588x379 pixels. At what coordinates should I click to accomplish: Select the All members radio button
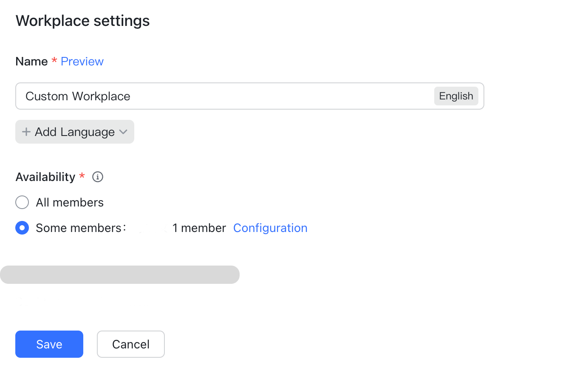point(22,202)
